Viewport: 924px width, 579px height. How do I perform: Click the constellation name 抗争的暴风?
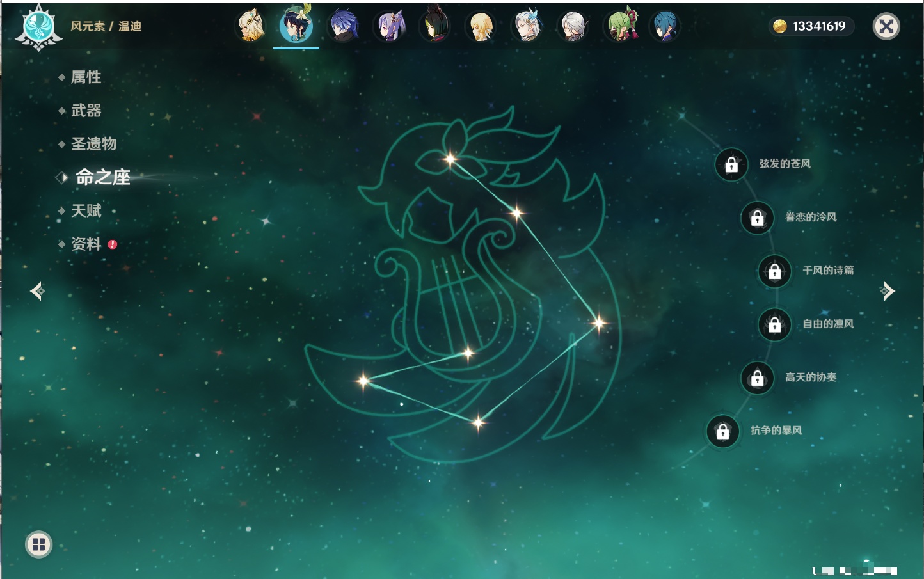776,430
